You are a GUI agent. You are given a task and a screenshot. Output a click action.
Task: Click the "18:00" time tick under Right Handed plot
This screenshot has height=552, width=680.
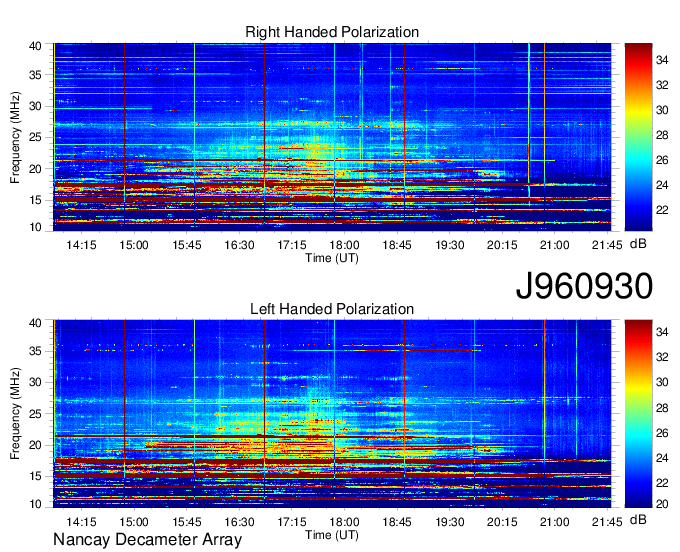(344, 245)
